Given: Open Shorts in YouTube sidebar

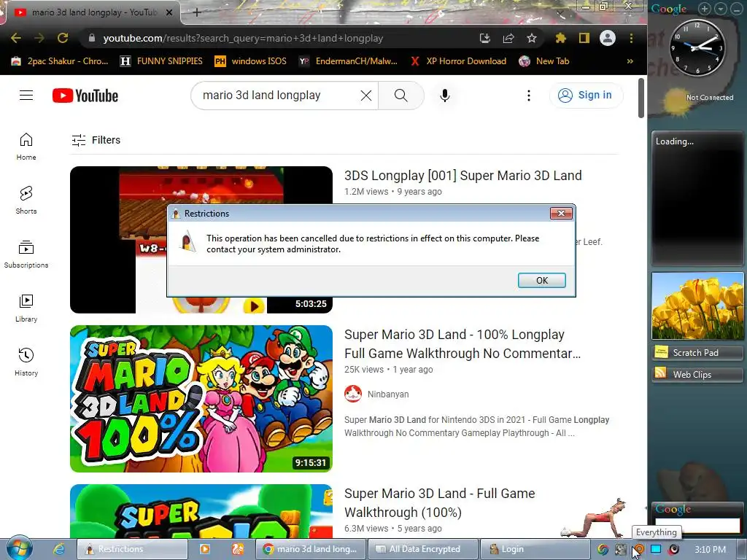Looking at the screenshot, I should click(x=26, y=200).
